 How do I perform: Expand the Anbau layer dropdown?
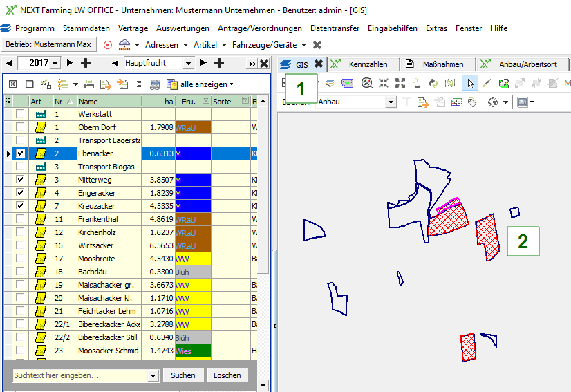click(391, 102)
